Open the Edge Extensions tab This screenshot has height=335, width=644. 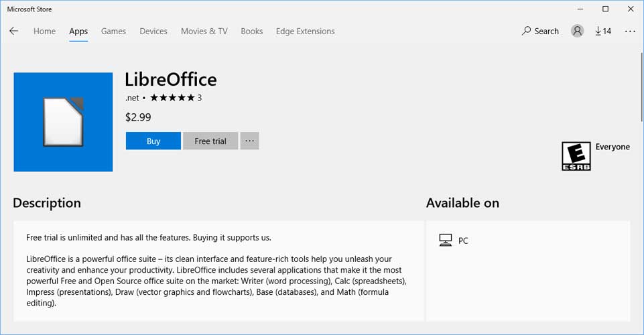[305, 31]
